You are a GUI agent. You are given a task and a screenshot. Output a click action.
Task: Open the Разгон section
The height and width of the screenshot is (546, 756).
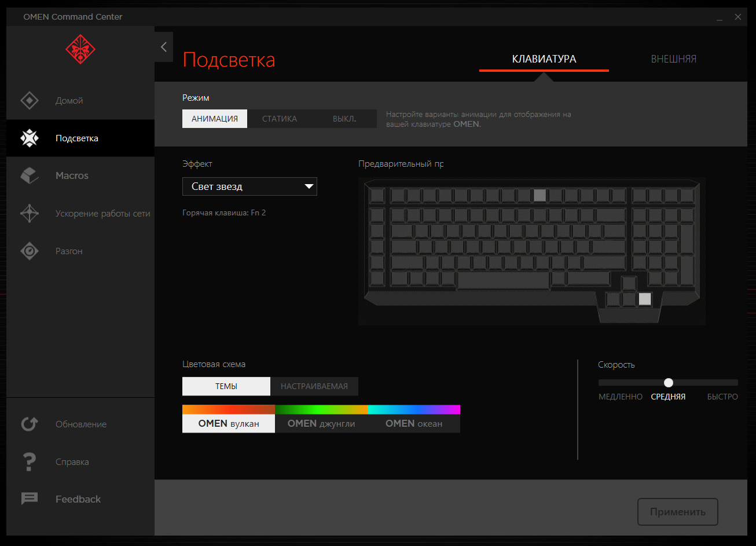(x=80, y=251)
